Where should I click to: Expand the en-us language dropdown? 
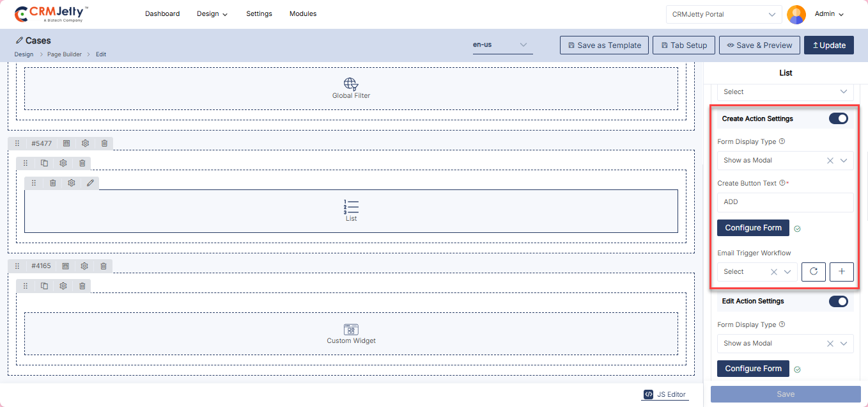[523, 45]
